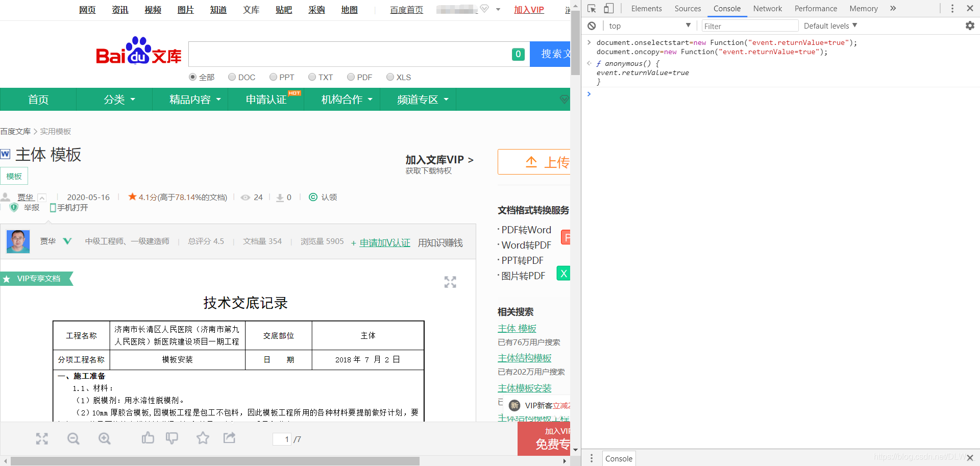Click the thumbs-up like icon
Image resolution: width=980 pixels, height=466 pixels.
tap(148, 437)
